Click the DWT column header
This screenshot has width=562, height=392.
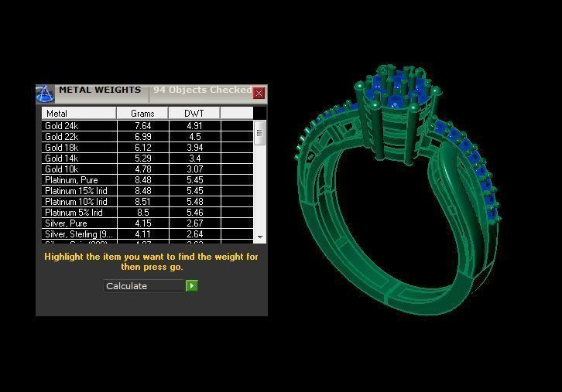[x=194, y=113]
